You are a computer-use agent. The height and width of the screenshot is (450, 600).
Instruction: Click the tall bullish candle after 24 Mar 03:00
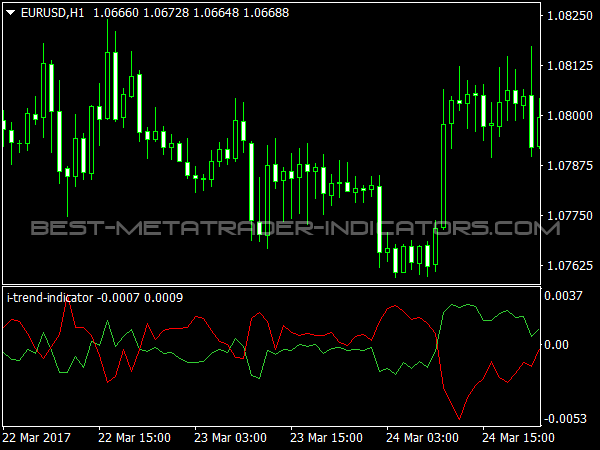tap(443, 176)
